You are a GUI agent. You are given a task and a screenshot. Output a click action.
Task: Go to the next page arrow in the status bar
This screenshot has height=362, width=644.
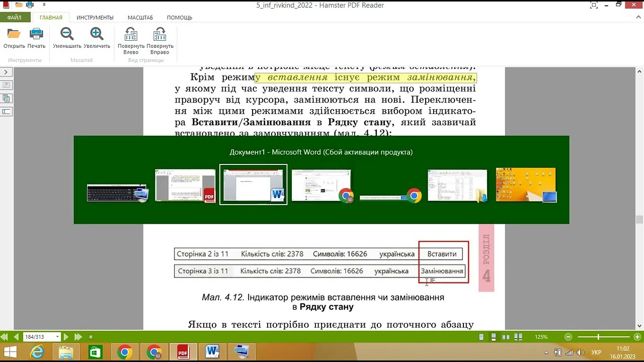(x=66, y=337)
